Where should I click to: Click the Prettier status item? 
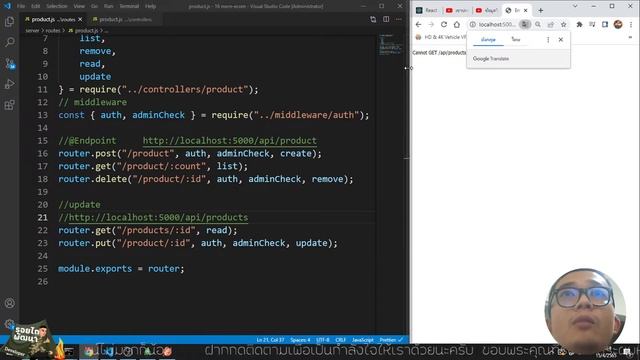(x=391, y=340)
